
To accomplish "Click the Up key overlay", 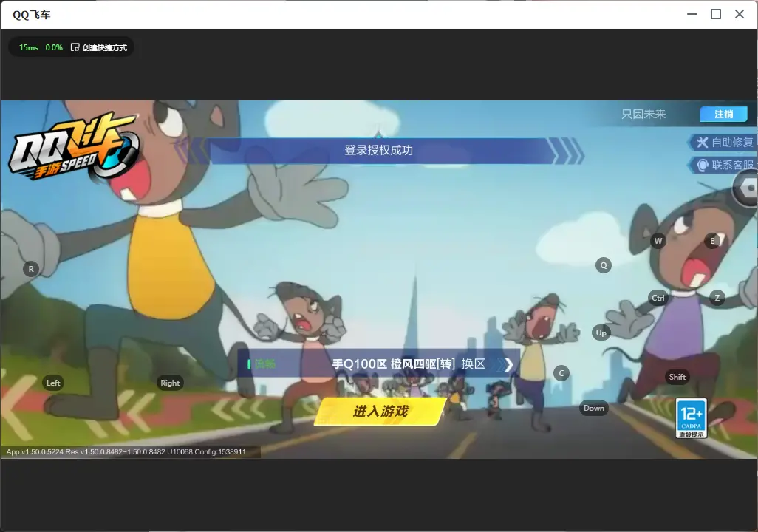I will click(x=601, y=332).
